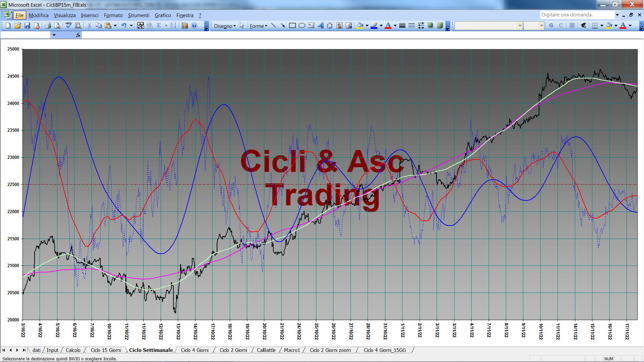Open the Grafico menu

tap(163, 15)
